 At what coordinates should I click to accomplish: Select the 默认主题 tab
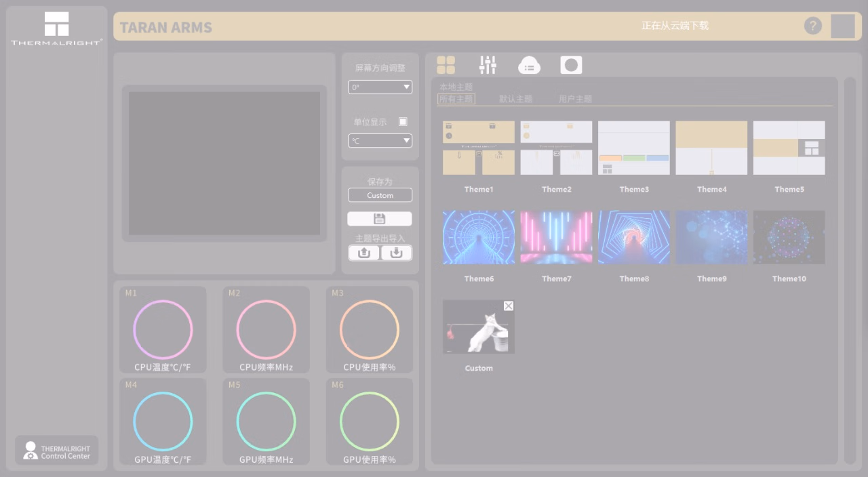516,99
